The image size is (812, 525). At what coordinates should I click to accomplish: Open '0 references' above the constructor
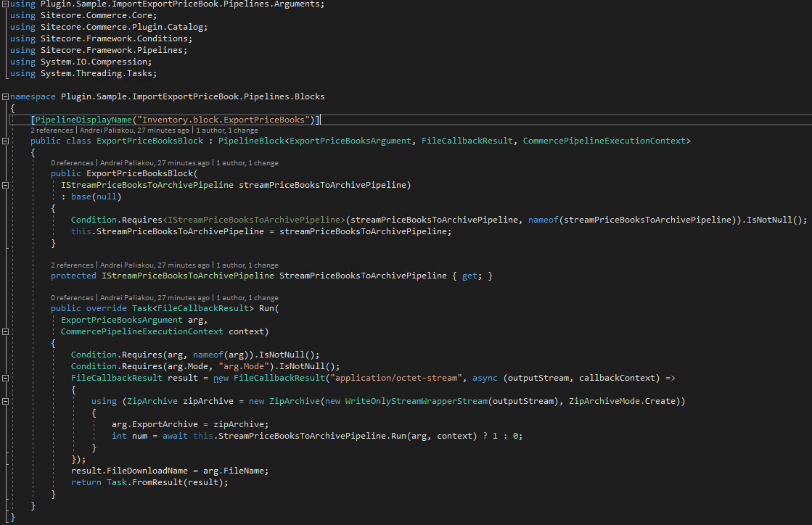pos(72,163)
